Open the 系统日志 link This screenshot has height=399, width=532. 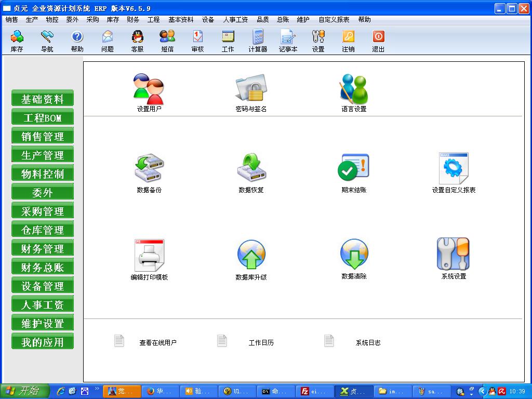pyautogui.click(x=368, y=343)
